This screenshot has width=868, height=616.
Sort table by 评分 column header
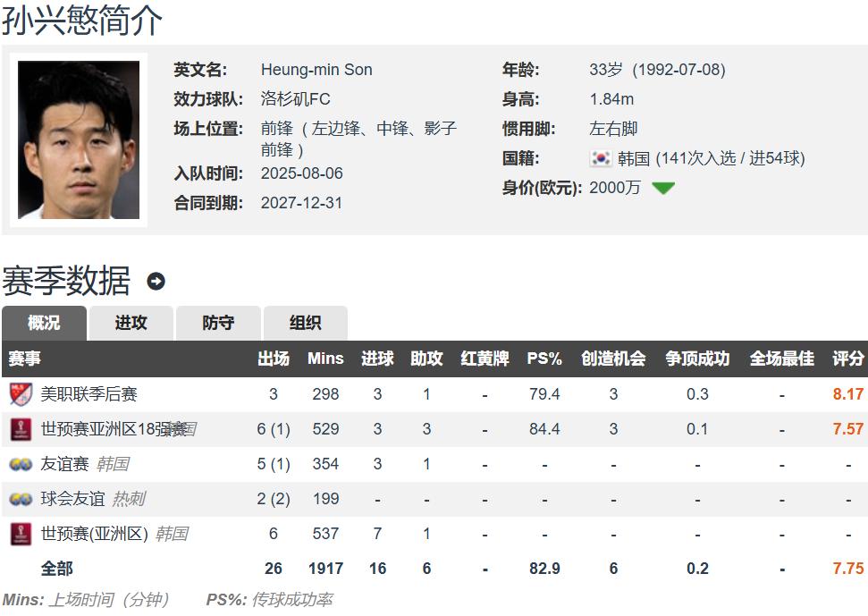click(847, 359)
